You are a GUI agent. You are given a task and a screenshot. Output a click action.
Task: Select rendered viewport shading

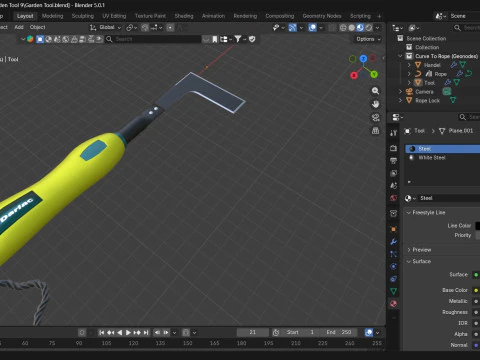click(369, 28)
